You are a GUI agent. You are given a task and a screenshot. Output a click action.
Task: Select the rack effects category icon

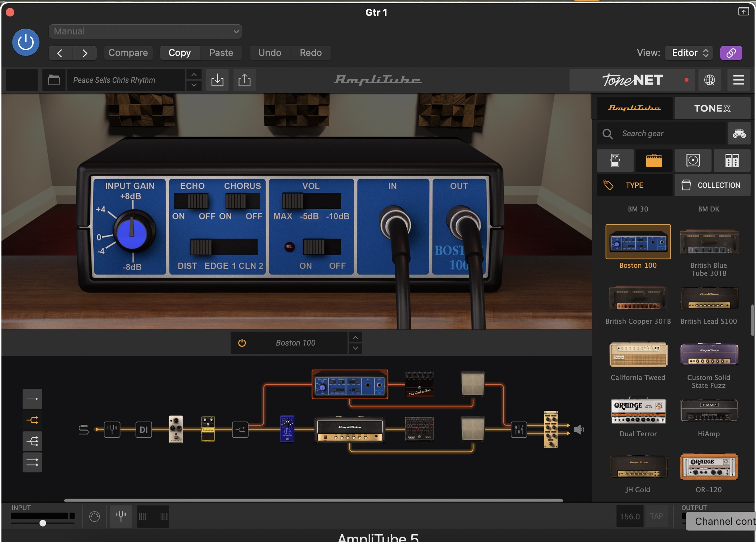pos(732,160)
